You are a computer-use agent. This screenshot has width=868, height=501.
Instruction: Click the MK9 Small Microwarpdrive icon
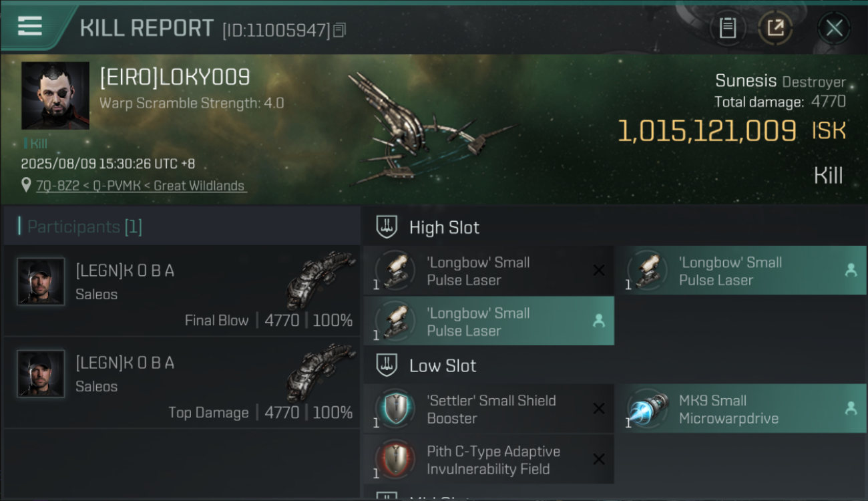[648, 409]
